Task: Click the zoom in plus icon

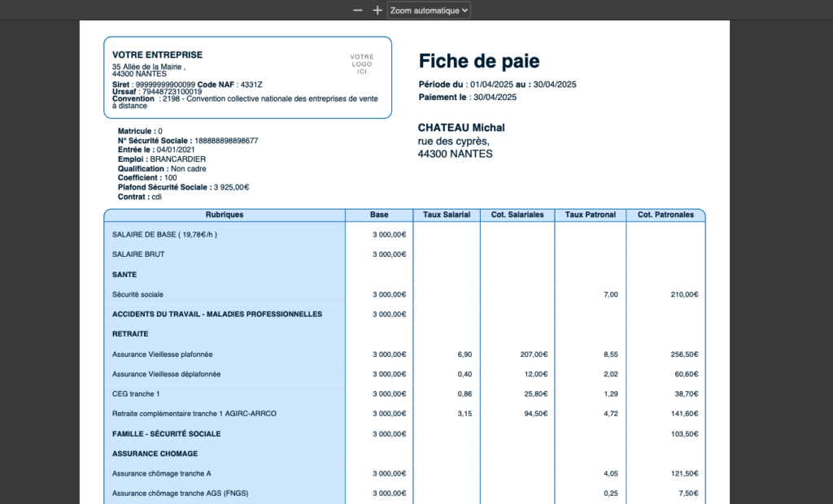Action: coord(377,11)
